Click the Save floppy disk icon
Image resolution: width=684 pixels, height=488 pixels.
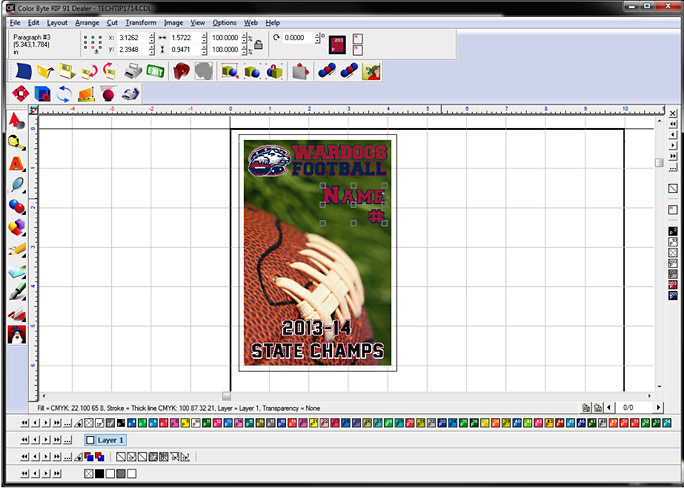[x=67, y=71]
